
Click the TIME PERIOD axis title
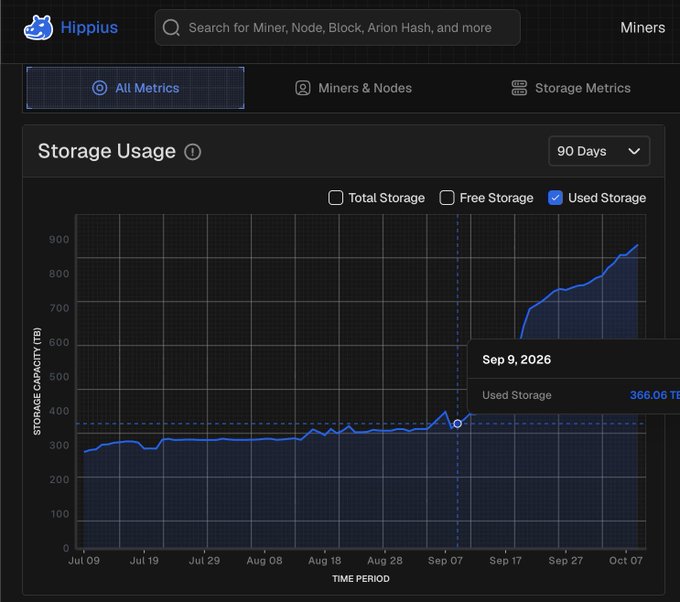(361, 579)
